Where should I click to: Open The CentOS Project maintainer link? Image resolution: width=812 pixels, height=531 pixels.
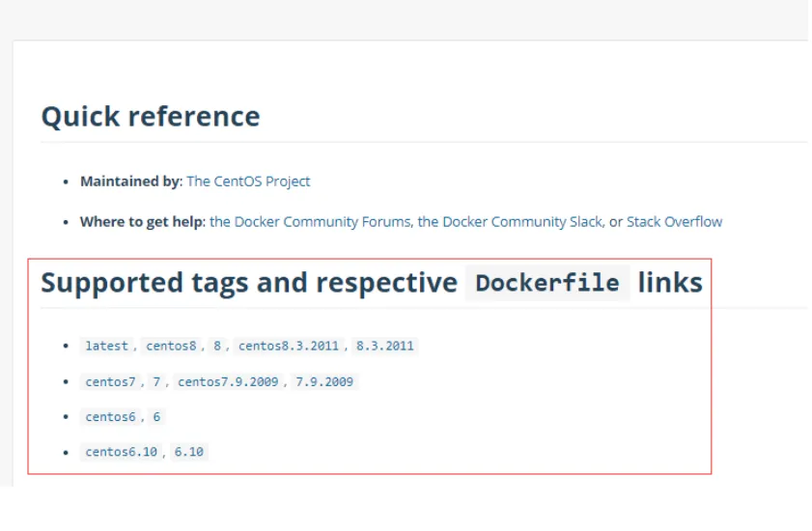(248, 182)
